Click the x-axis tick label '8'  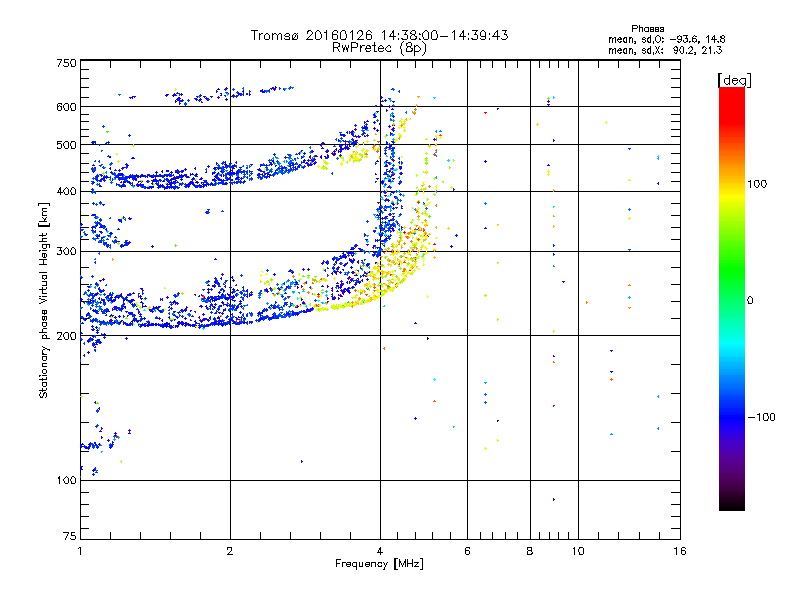pyautogui.click(x=530, y=551)
